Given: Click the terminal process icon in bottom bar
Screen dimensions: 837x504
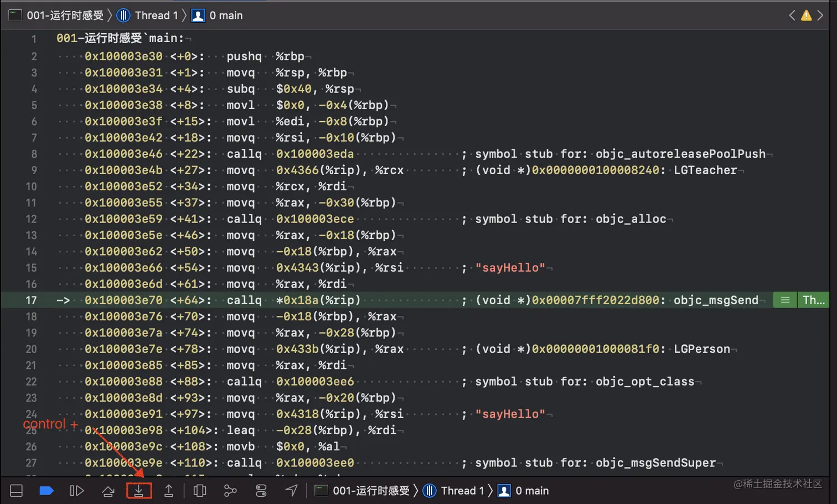Looking at the screenshot, I should [x=322, y=491].
